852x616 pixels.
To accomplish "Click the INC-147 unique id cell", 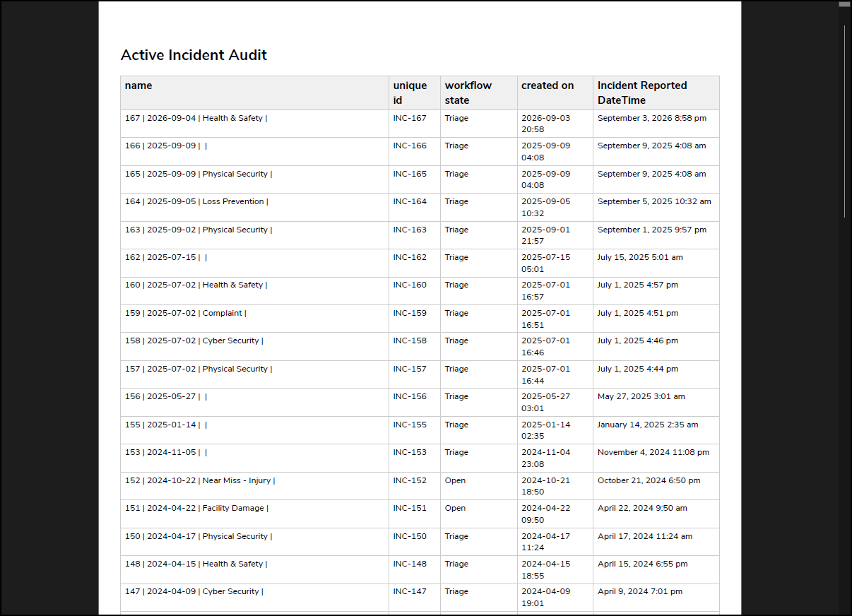I will click(415, 598).
